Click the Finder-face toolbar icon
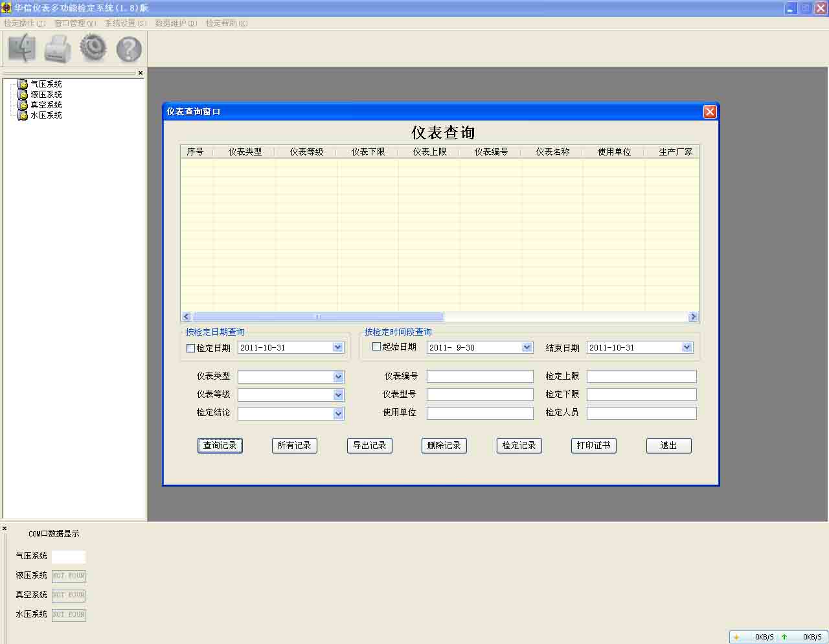Image resolution: width=829 pixels, height=644 pixels. pos(22,49)
